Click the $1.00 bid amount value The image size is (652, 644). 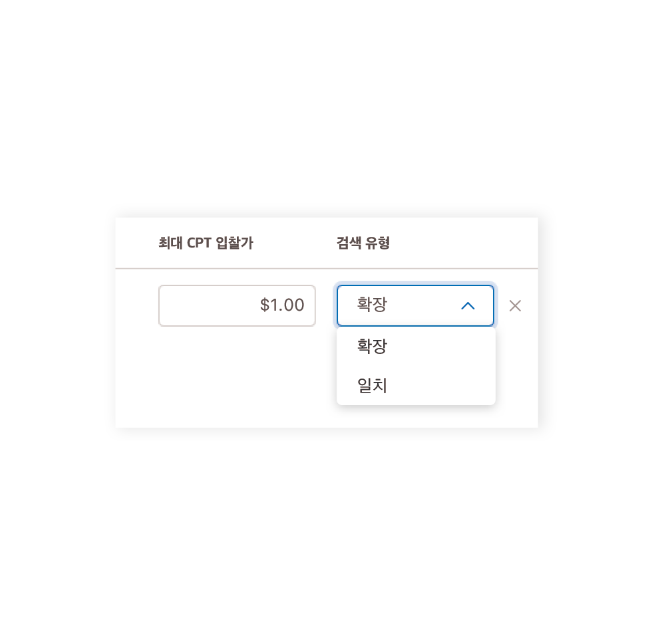coord(282,306)
